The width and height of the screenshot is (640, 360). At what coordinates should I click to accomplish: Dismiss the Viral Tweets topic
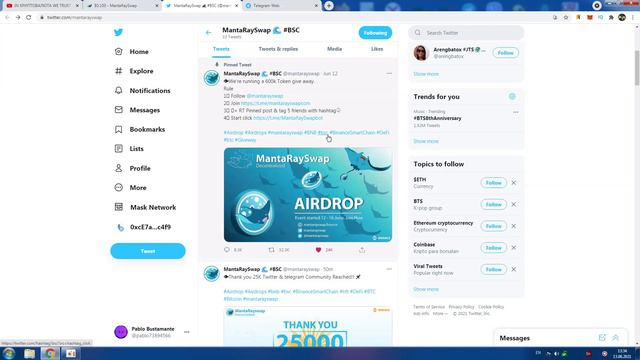point(514,269)
